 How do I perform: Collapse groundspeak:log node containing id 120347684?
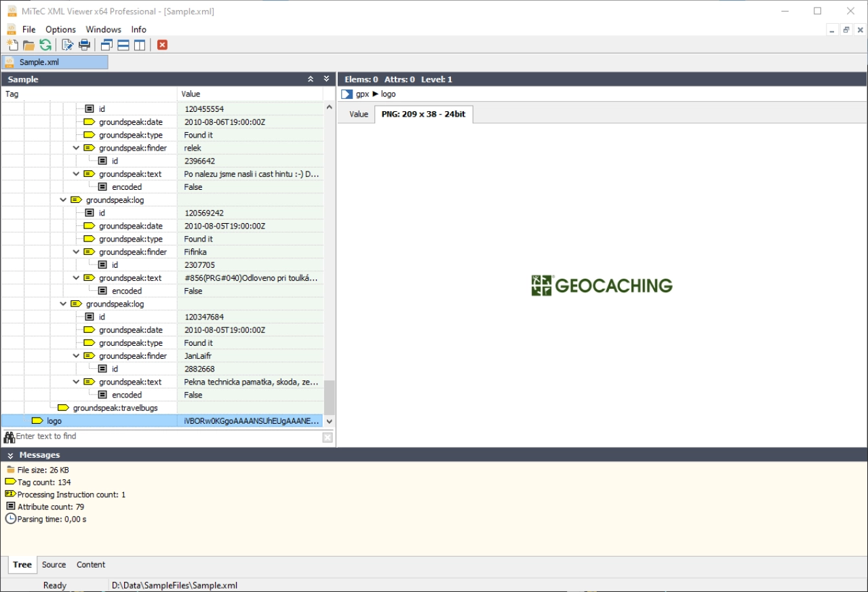64,304
